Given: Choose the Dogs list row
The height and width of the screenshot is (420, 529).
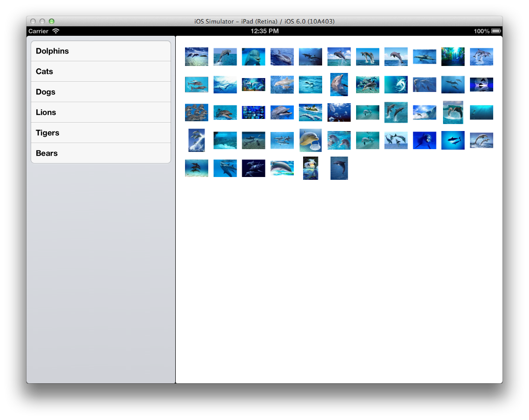Looking at the screenshot, I should coord(100,92).
